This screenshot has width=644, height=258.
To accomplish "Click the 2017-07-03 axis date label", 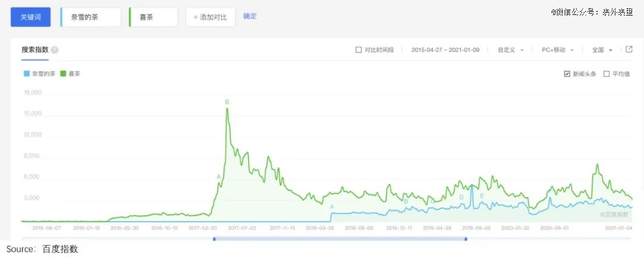I will (x=242, y=228).
